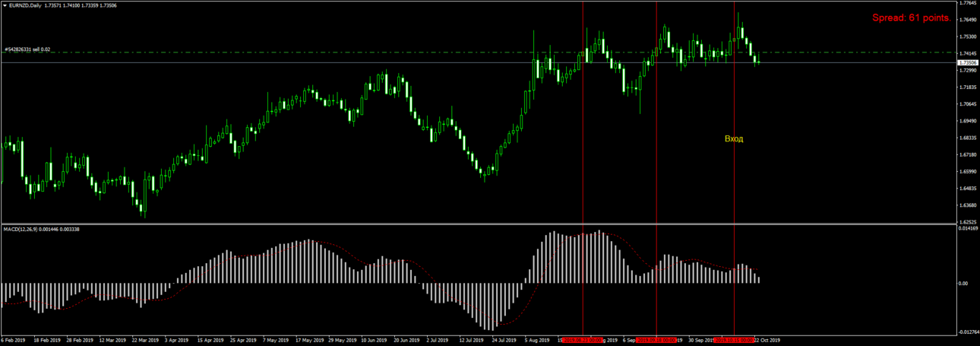The image size is (980, 346).
Task: Click price axis value 1.77645
Action: coord(967,3)
